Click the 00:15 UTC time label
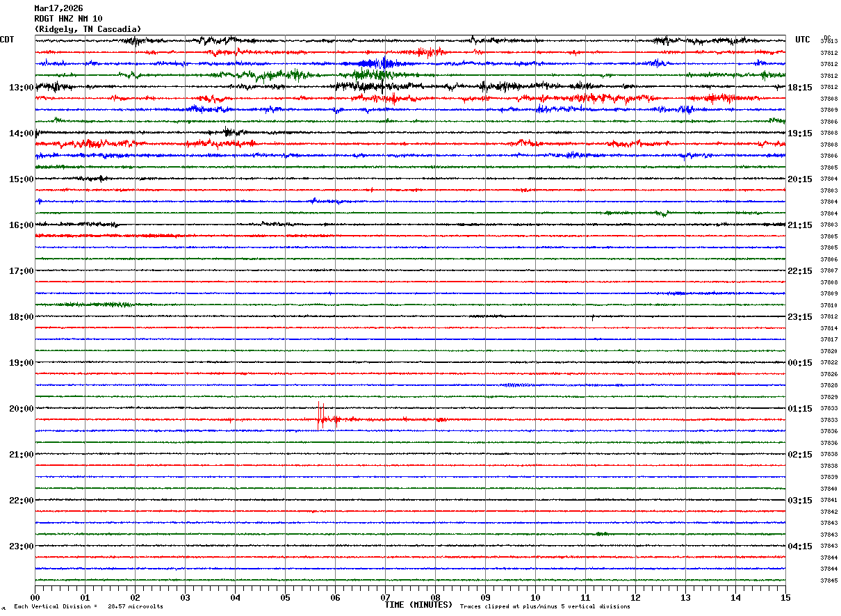The width and height of the screenshot is (841, 616). tap(799, 363)
